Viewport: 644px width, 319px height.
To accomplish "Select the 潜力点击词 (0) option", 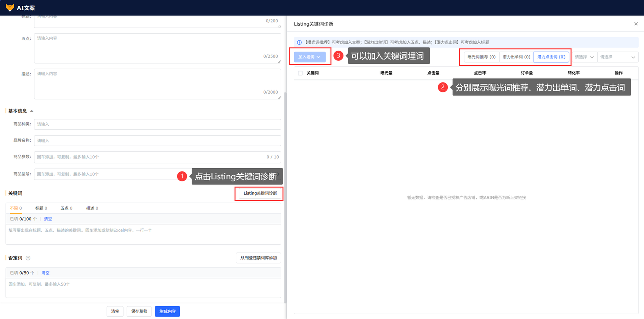I will [551, 57].
